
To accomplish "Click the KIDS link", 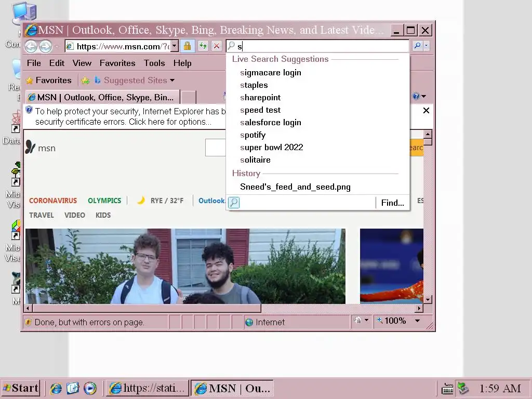I will pos(103,215).
